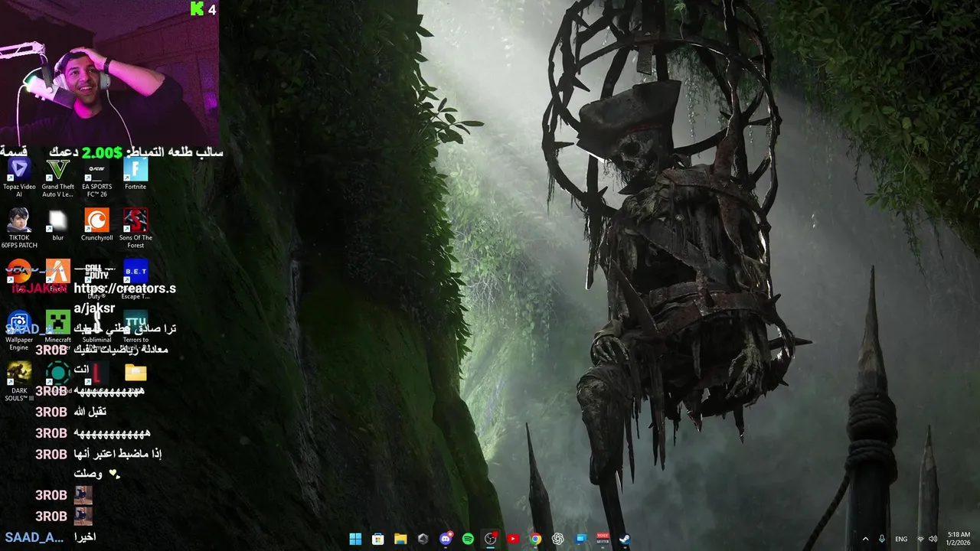Select the teal circular desktop icon
Viewport: 980px width, 551px height.
click(58, 373)
